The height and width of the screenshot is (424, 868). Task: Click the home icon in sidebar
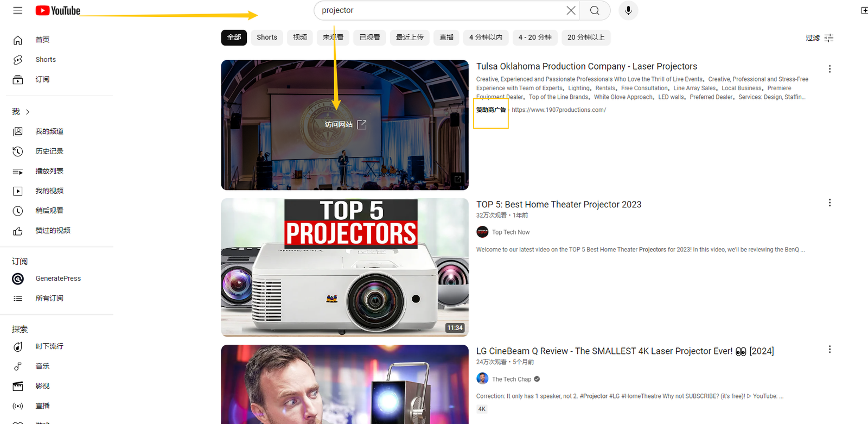pos(18,40)
